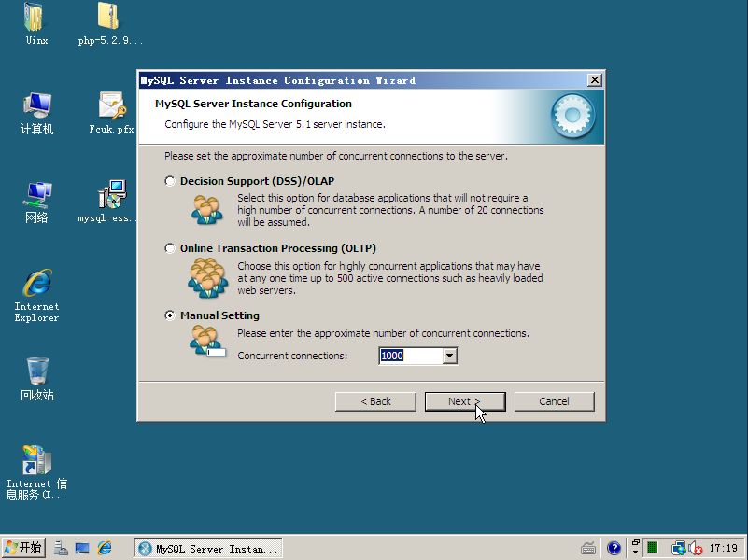748x560 pixels.
Task: Go back with the Back button
Action: point(375,401)
